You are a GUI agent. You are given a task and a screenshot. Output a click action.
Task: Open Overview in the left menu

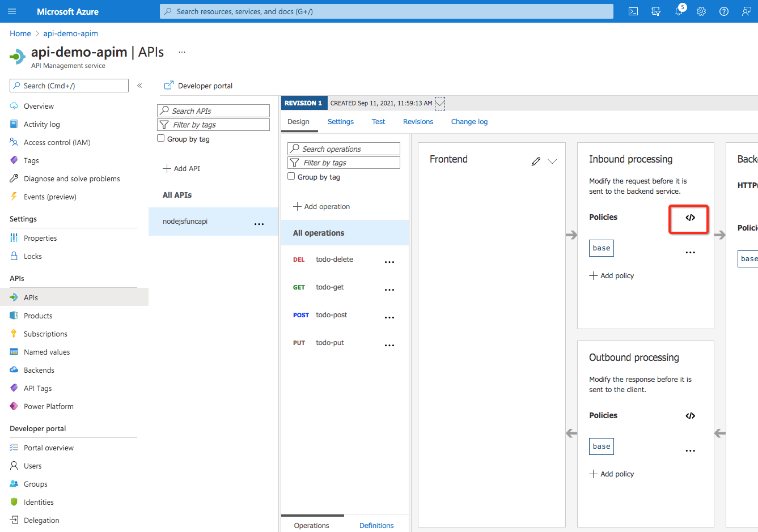[x=39, y=106]
